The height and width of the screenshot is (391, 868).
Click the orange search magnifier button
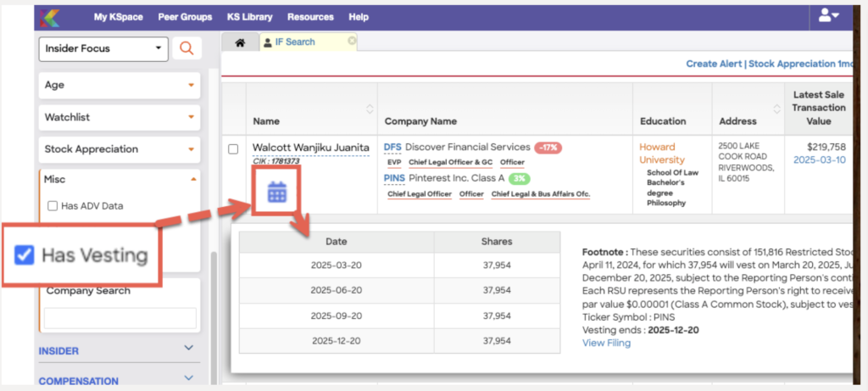point(187,48)
